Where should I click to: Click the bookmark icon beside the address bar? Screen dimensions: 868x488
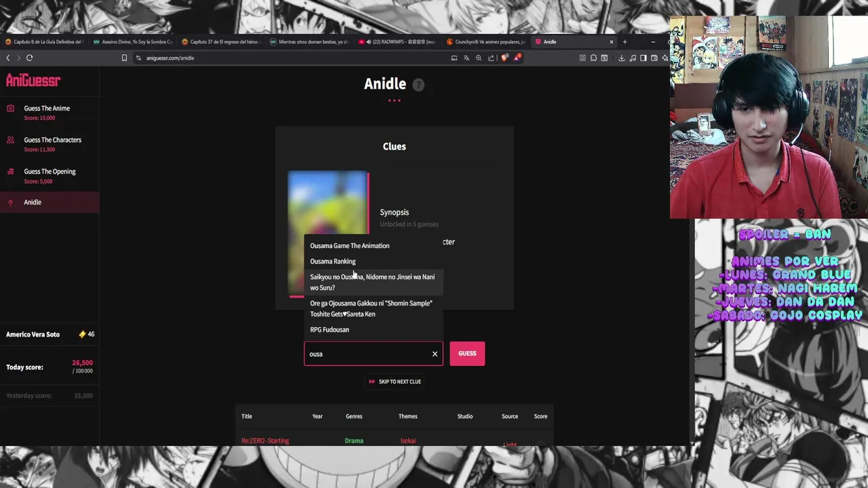(124, 58)
